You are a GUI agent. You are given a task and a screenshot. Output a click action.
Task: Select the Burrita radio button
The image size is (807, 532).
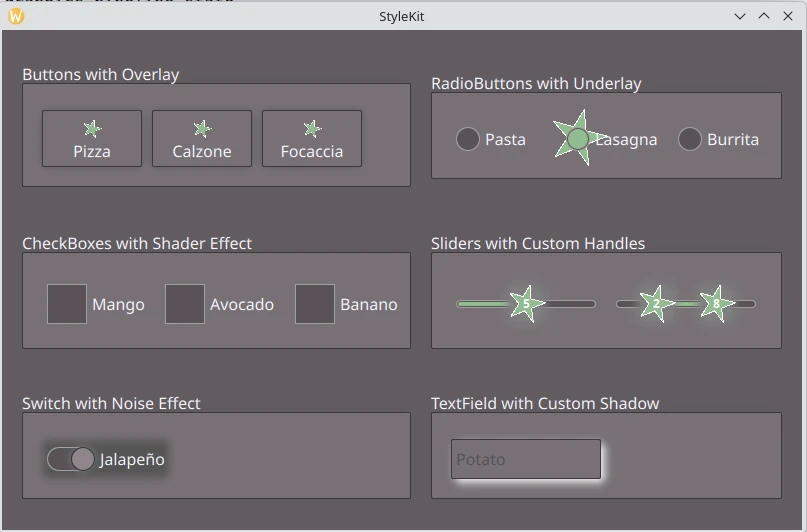pyautogui.click(x=690, y=139)
